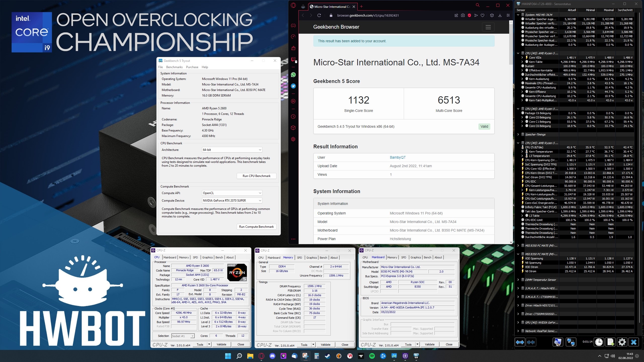Open Opera Easy Setup menu icon
This screenshot has height=362, width=644.
[x=508, y=15]
